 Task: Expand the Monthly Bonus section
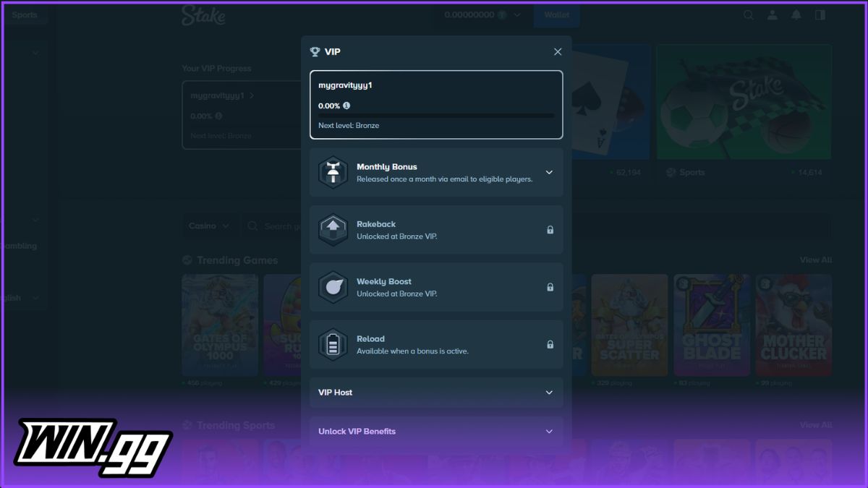click(549, 172)
